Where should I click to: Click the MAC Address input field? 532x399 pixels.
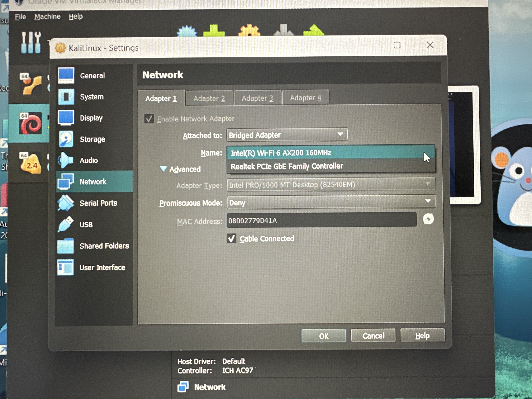coord(322,220)
